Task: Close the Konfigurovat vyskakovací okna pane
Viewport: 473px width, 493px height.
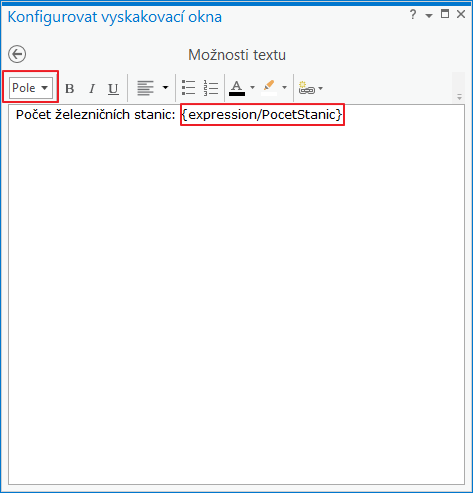Action: (x=461, y=14)
